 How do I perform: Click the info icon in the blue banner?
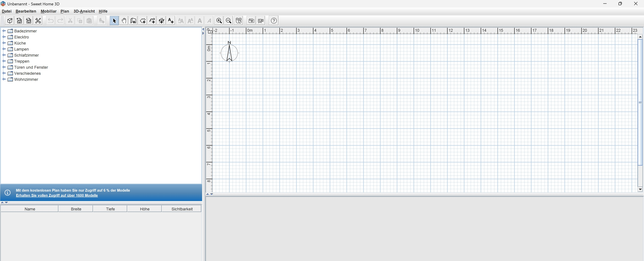[x=8, y=192]
